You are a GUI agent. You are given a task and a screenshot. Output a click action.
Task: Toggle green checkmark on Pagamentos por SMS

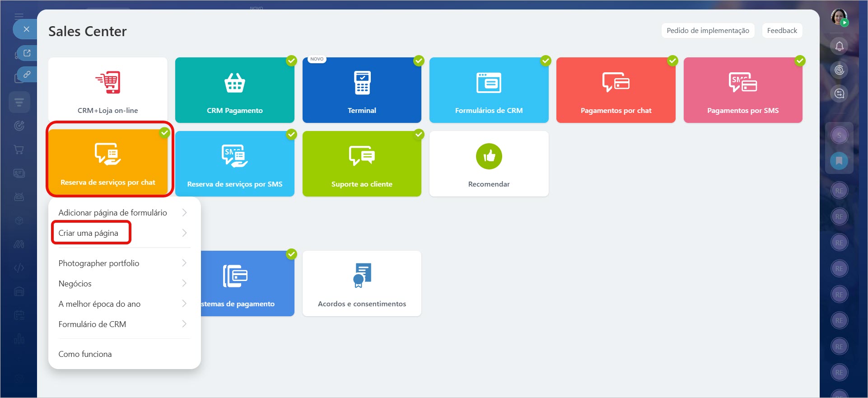point(800,61)
